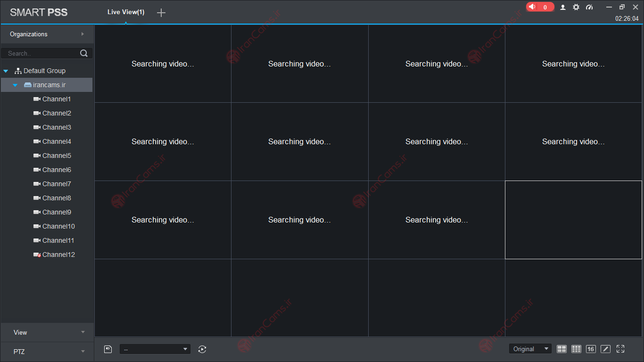Screen dimensions: 644x362
Task: Click the Channel12 offline camera icon
Action: click(x=37, y=255)
